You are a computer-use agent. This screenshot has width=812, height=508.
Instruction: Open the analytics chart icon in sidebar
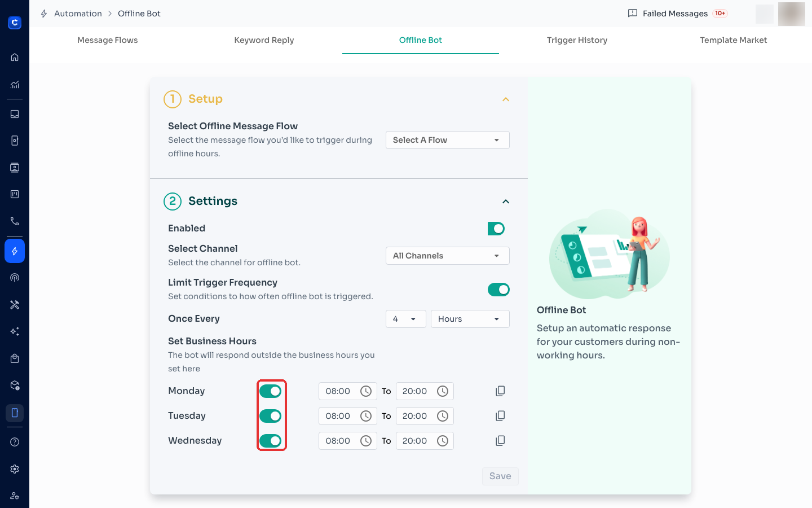click(x=15, y=85)
